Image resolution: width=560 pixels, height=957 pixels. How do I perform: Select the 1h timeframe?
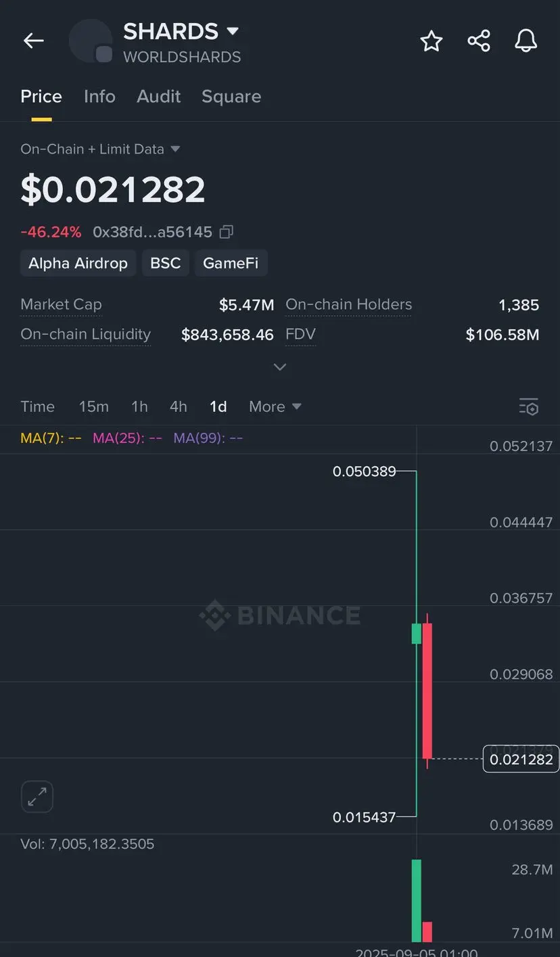pyautogui.click(x=139, y=406)
